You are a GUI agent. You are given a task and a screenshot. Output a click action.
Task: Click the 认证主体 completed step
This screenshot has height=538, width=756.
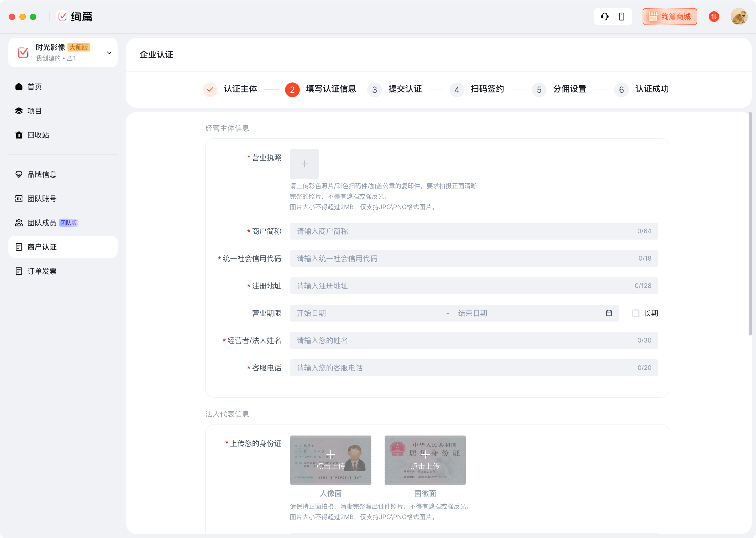240,89
